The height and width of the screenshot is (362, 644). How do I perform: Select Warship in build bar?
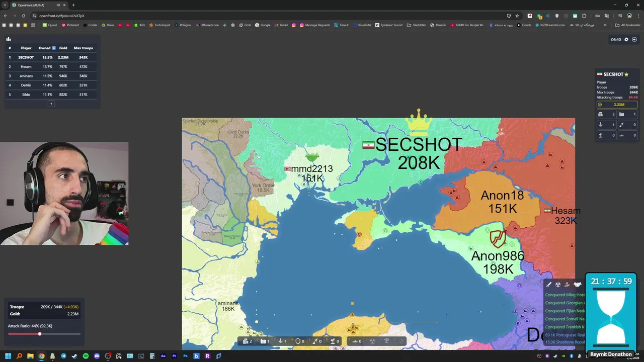tap(356, 341)
